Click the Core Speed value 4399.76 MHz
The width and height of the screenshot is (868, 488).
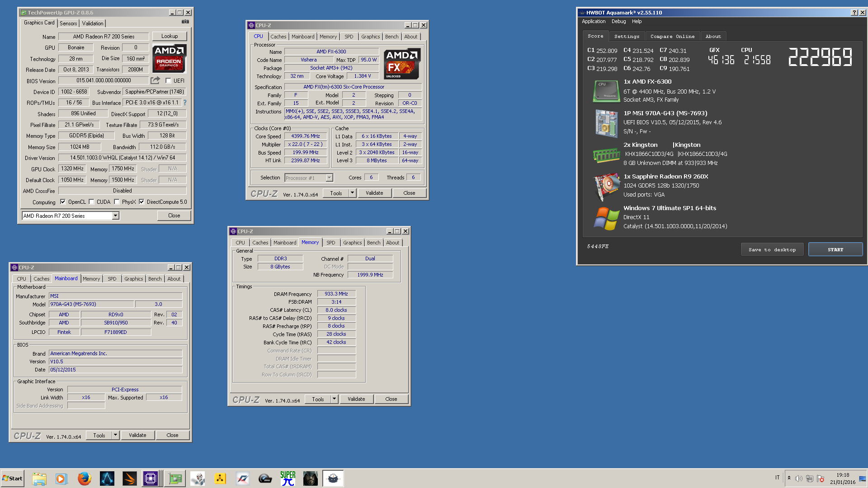point(305,136)
